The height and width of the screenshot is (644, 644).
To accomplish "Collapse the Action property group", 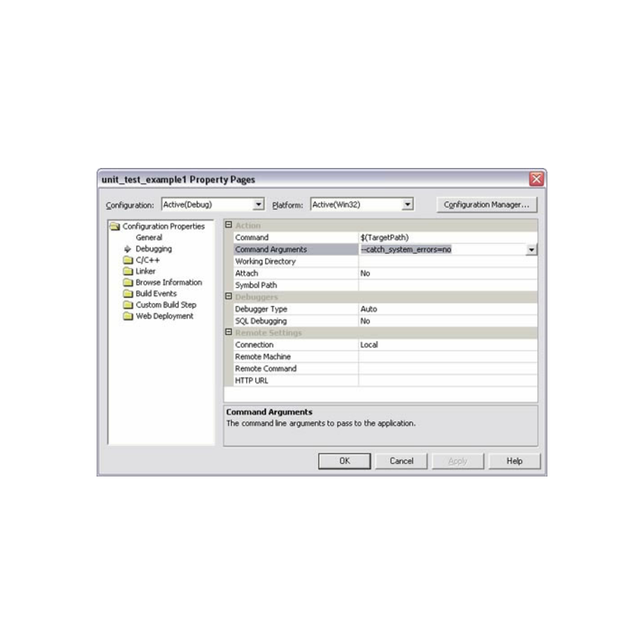I will (x=228, y=225).
